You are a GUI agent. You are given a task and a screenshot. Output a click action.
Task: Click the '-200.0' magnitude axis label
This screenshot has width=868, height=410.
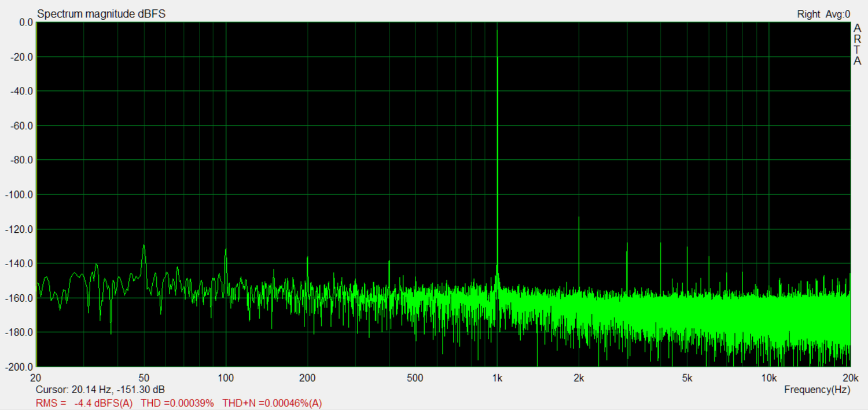[x=18, y=367]
